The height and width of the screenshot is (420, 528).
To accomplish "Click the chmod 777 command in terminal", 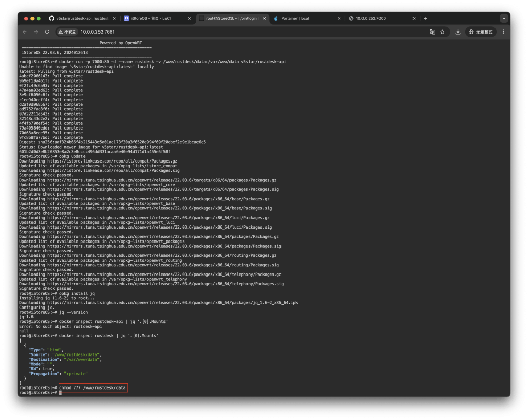I will coord(93,387).
